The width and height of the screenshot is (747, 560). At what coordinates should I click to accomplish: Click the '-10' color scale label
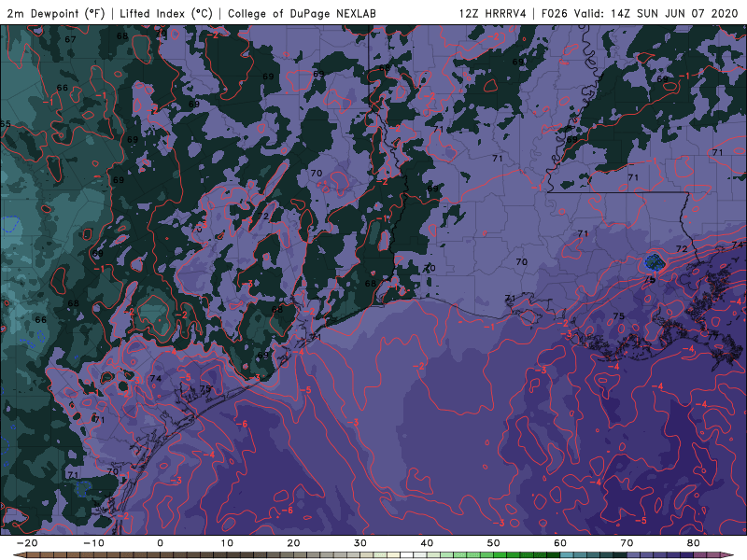[x=93, y=543]
